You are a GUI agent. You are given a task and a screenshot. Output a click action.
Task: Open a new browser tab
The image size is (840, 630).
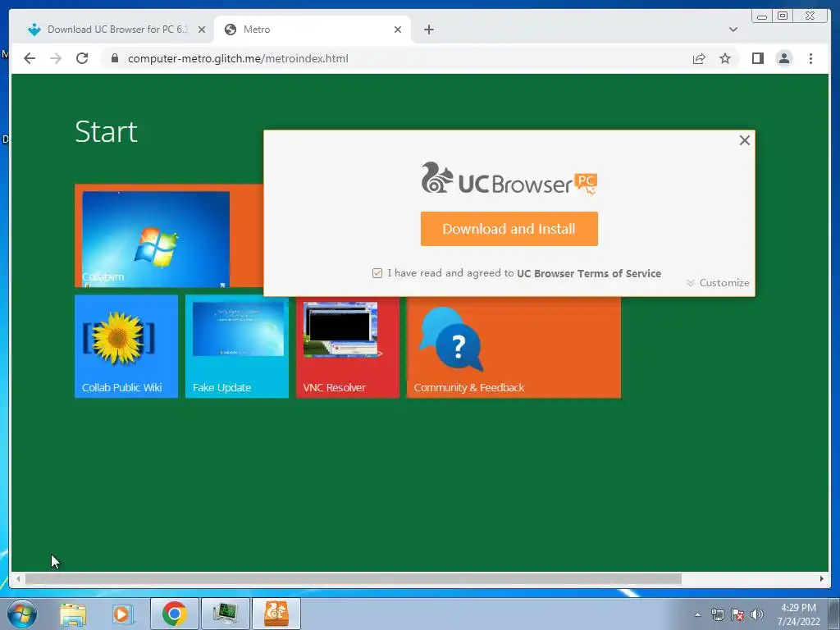[x=428, y=30]
